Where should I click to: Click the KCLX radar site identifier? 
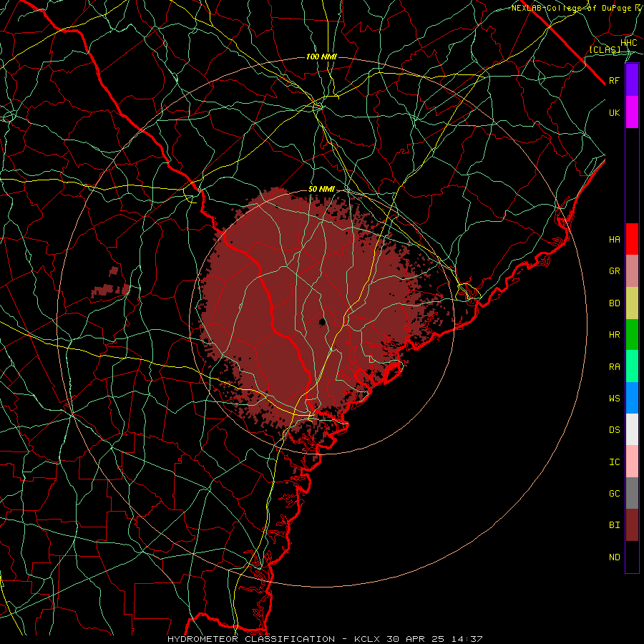(367, 639)
